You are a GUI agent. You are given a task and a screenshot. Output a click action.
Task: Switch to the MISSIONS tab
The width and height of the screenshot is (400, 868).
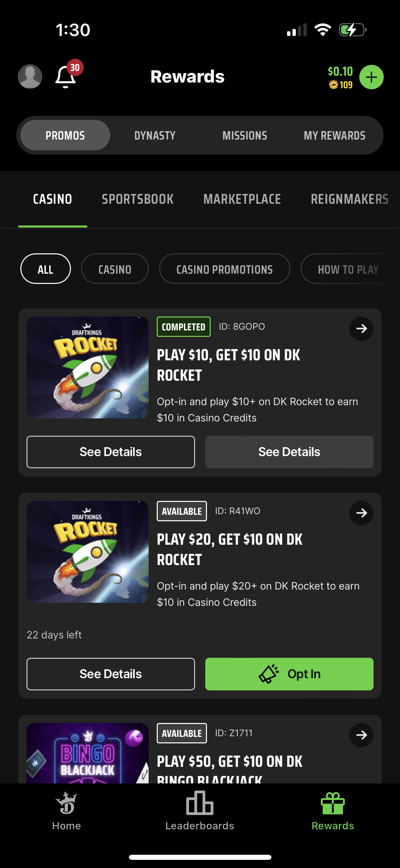(x=245, y=135)
